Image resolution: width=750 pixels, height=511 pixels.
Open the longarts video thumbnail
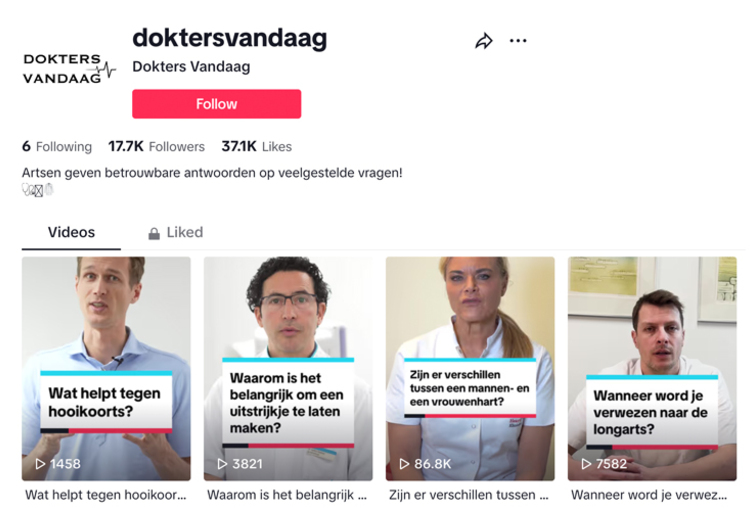pyautogui.click(x=652, y=368)
